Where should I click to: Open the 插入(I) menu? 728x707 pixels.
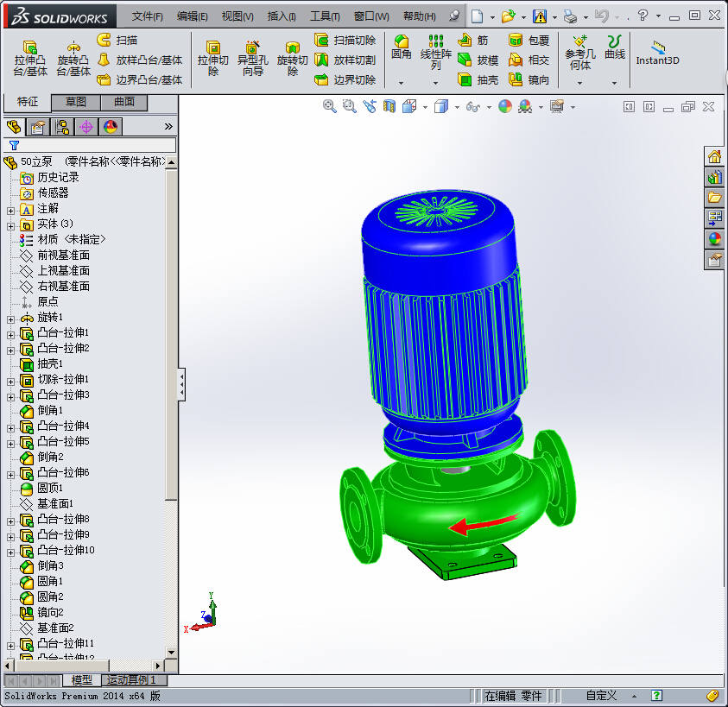(x=282, y=16)
